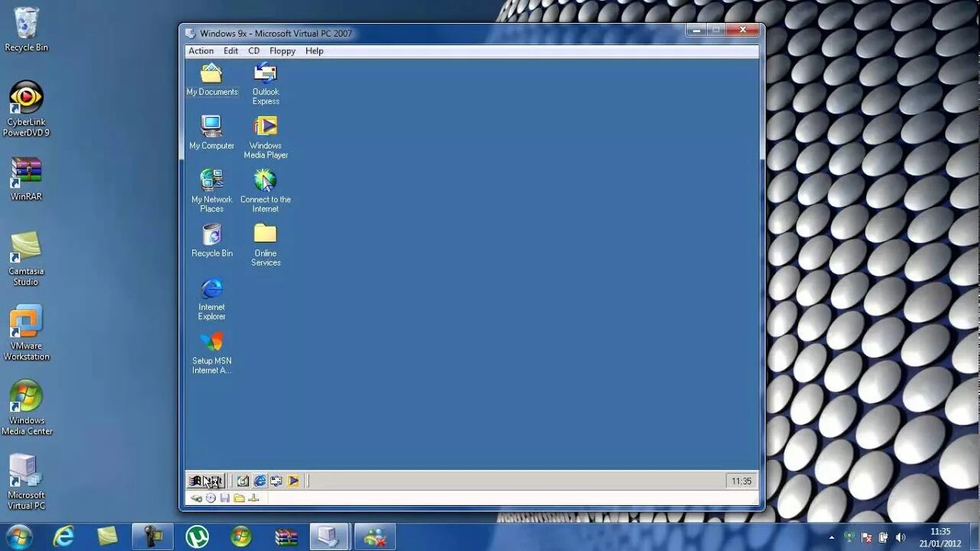Screen dimensions: 980x551
Task: Open Internet Explorer from host taskbar
Action: 64,536
